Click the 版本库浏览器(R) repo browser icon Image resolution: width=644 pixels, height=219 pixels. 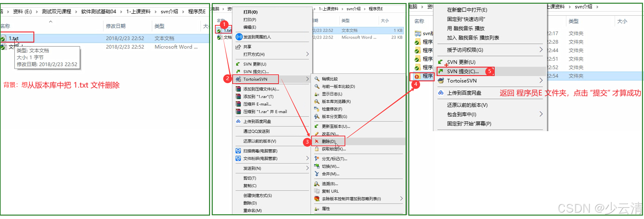coord(317,101)
